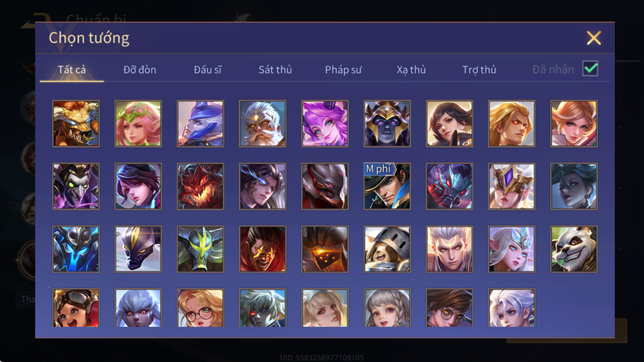Pick the goggles-wearing girl hero
The width and height of the screenshot is (644, 362).
coord(76,308)
